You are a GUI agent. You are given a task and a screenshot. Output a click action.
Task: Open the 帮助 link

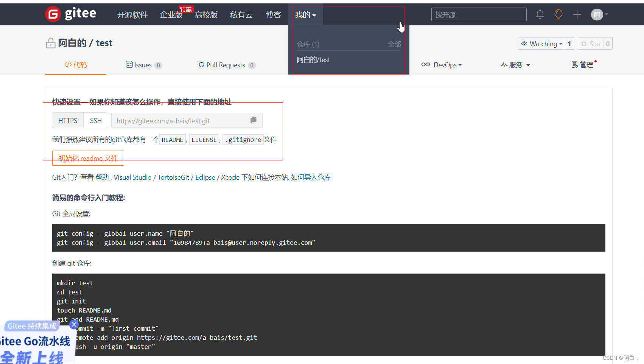(102, 177)
